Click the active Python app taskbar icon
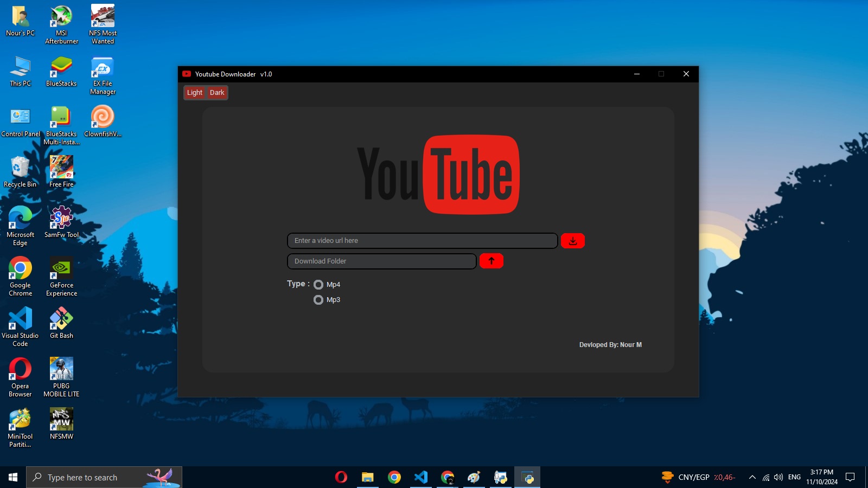868x488 pixels. click(x=527, y=477)
